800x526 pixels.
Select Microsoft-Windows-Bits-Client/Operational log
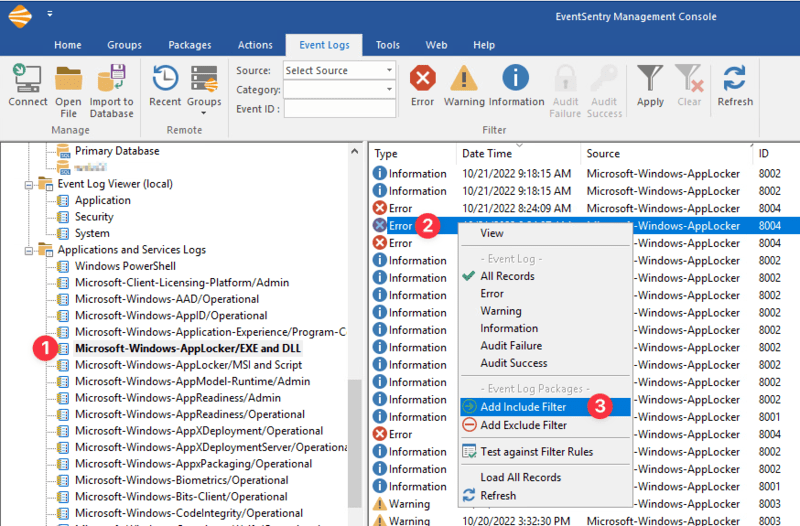click(181, 497)
